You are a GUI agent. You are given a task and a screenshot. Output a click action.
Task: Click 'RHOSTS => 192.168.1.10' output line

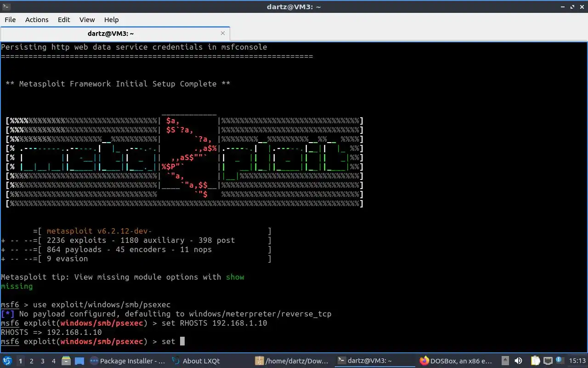[x=51, y=332]
